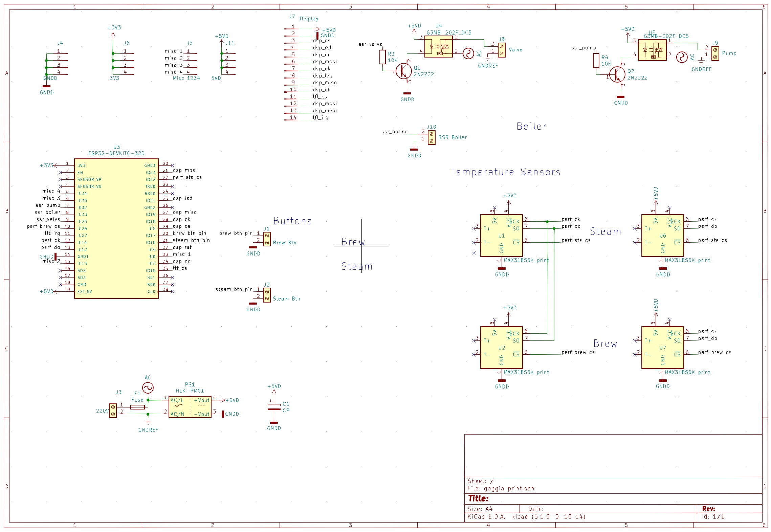Click the 'Buttons' section text label
Screen dimensions: 771x532
(x=292, y=221)
